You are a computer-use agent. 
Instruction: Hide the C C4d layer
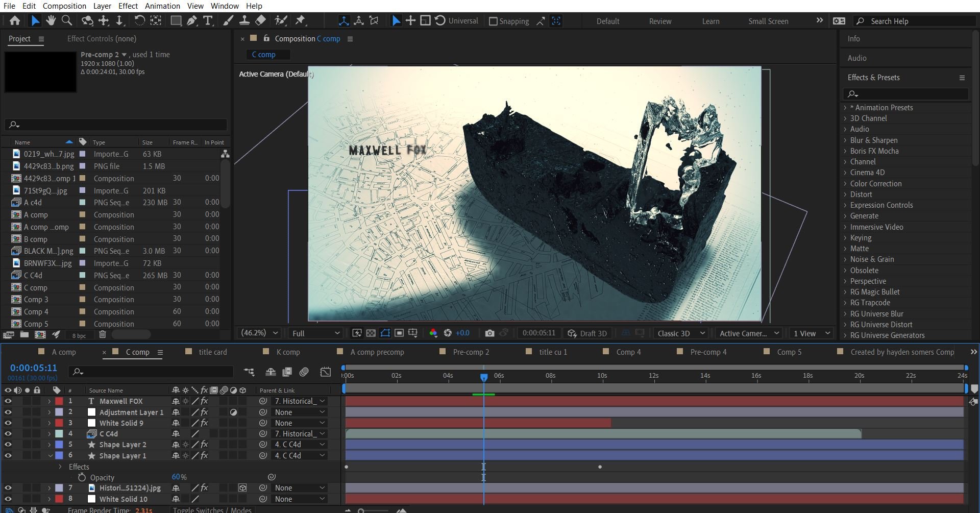coord(8,434)
